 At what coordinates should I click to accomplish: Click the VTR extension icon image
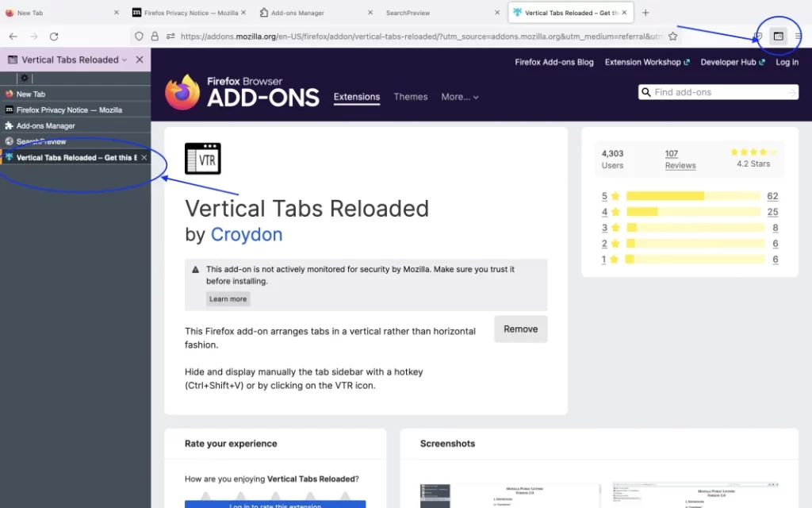click(202, 159)
